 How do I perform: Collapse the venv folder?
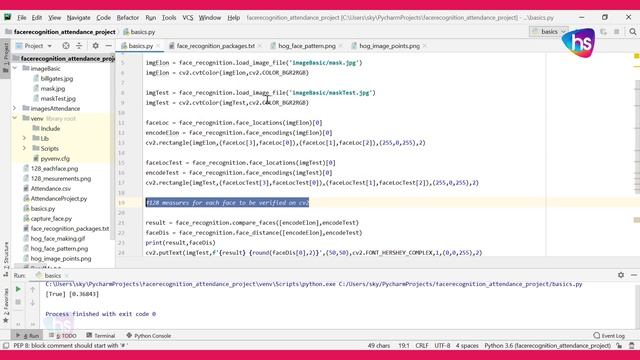(15, 118)
